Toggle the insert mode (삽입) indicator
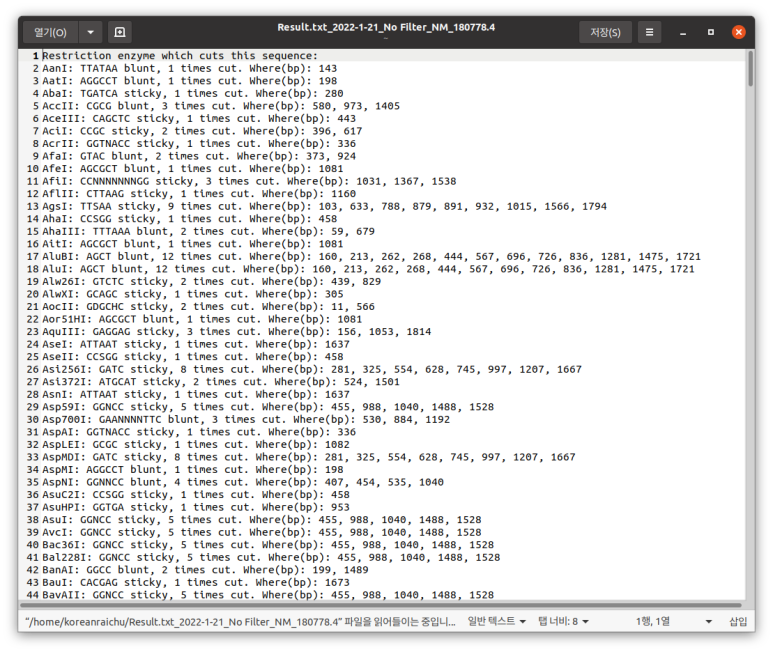Screen dimensions: 773x652 coord(738,621)
